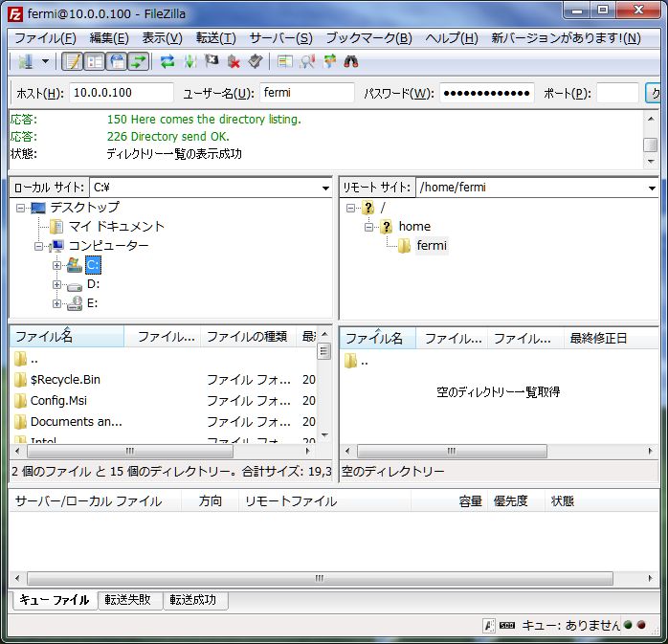Toggle transfer queue display
The image size is (668, 644).
[139, 62]
